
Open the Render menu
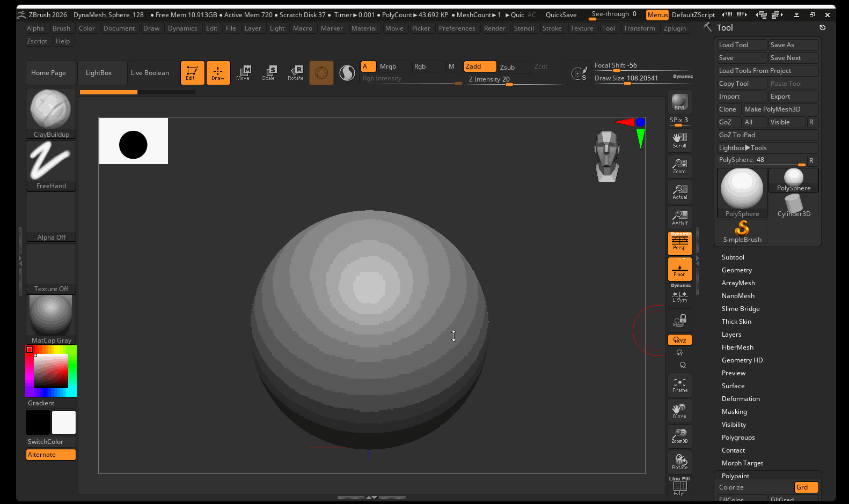coord(494,28)
